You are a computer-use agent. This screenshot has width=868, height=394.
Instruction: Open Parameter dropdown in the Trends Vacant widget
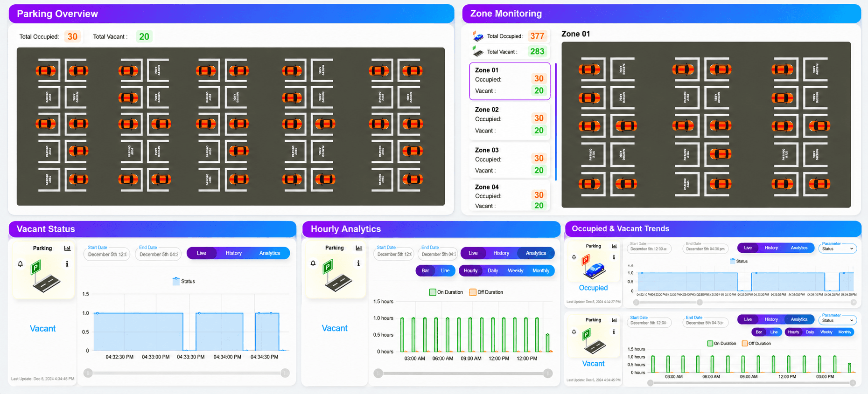pyautogui.click(x=838, y=320)
